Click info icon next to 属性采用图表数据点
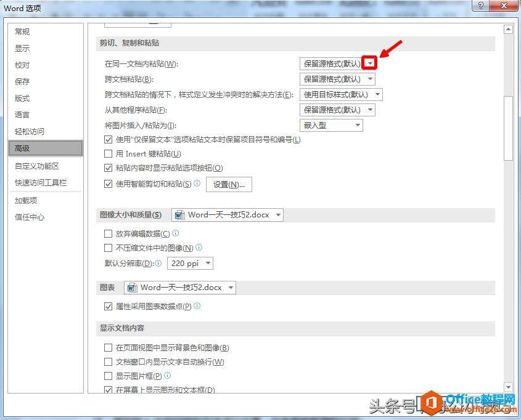Screen dimensions: 521x420 [x=197, y=305]
